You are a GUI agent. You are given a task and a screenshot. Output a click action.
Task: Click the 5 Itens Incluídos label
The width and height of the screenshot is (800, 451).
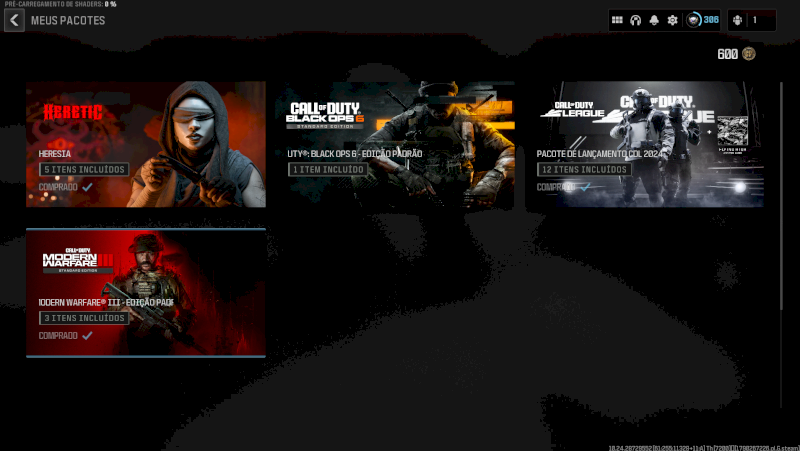pos(84,169)
